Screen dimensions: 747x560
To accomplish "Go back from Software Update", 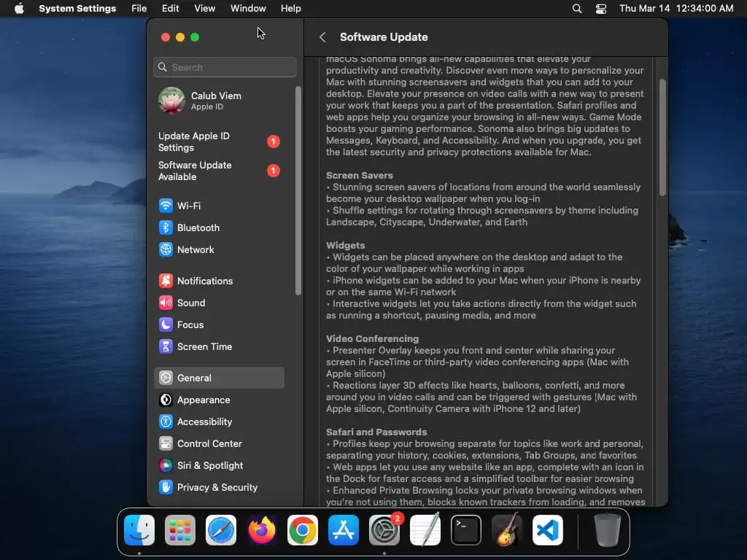I will coord(322,37).
